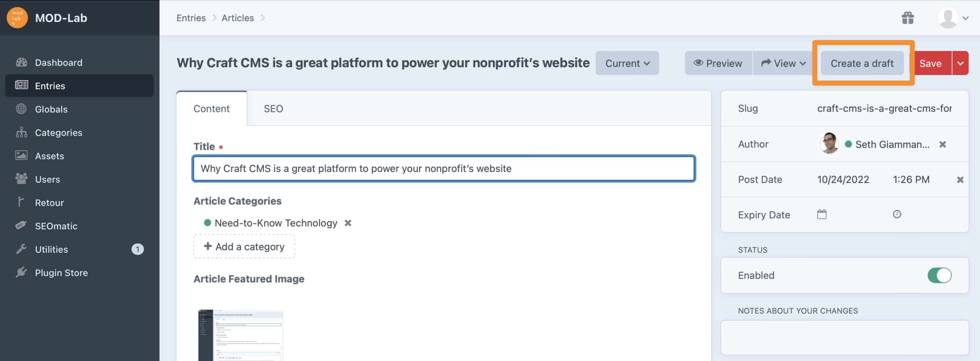
Task: Click the MOD-Lab orange logo
Action: [17, 18]
